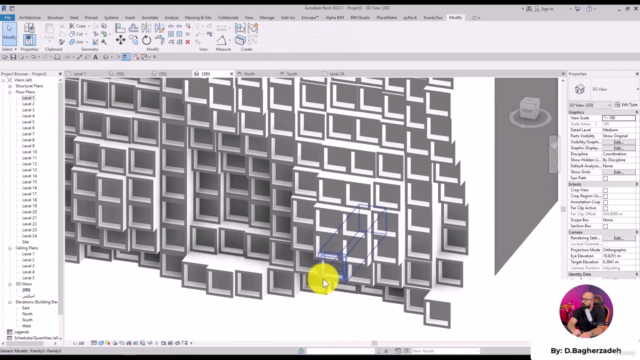Select the South elevation in browser

tap(27, 320)
